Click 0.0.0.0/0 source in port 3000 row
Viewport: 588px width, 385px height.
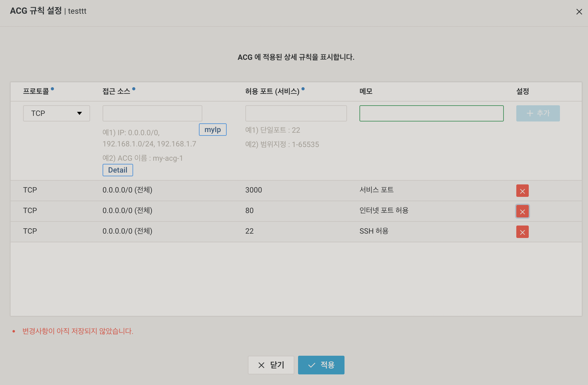click(127, 190)
